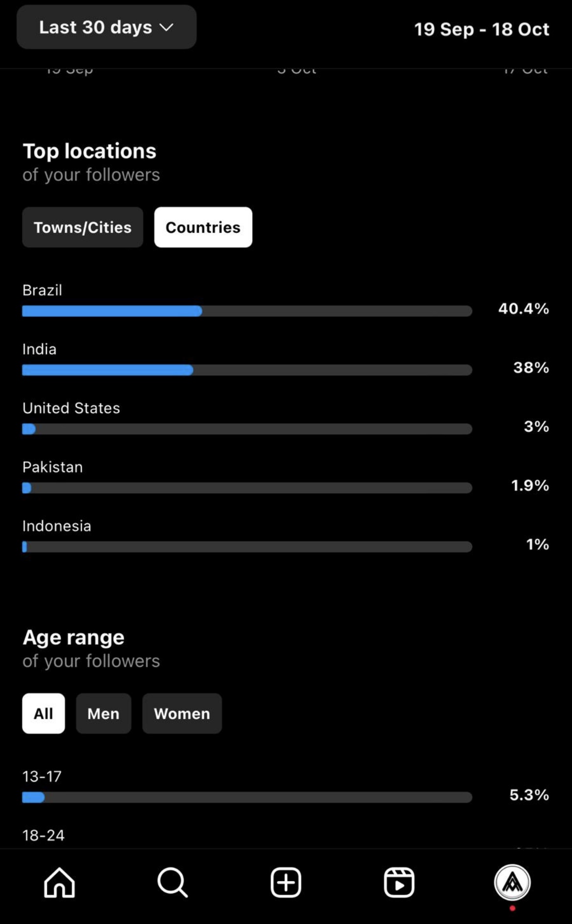Tap the Top locations heading

click(x=89, y=151)
